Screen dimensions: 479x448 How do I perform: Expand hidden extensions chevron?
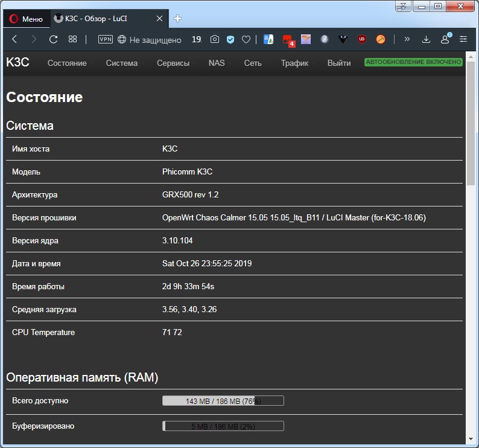click(407, 39)
